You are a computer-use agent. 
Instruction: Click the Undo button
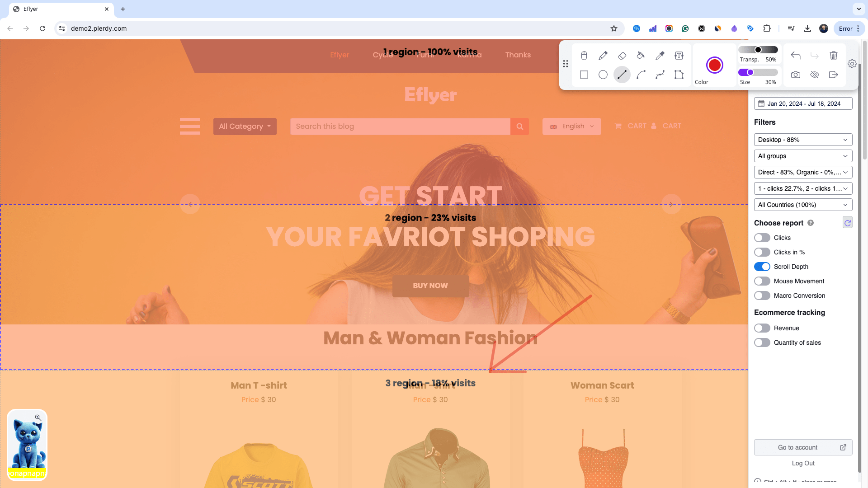coord(796,55)
